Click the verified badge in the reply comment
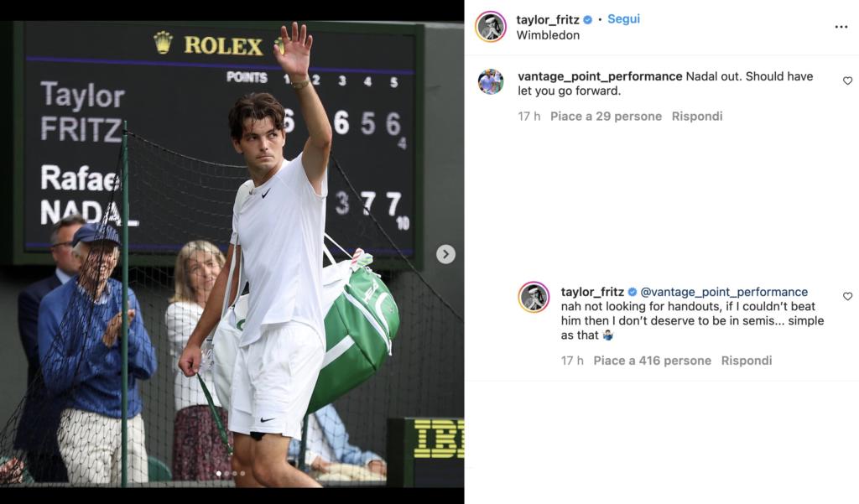 (x=632, y=292)
